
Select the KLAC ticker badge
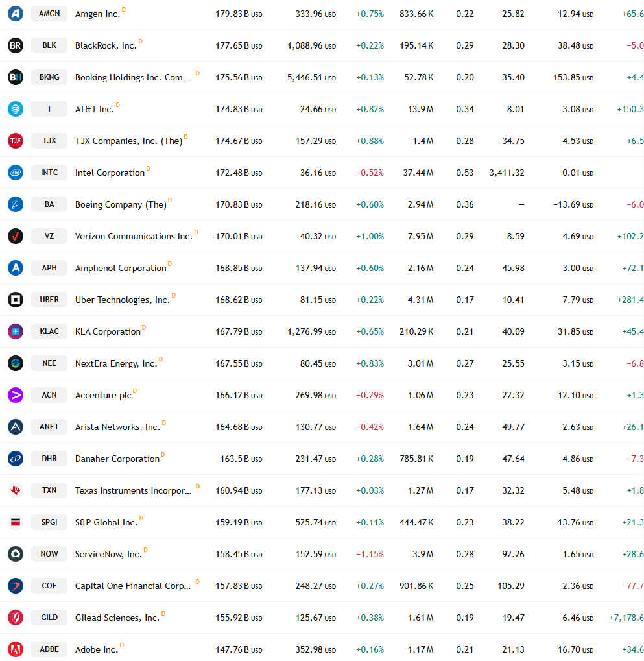coord(49,331)
